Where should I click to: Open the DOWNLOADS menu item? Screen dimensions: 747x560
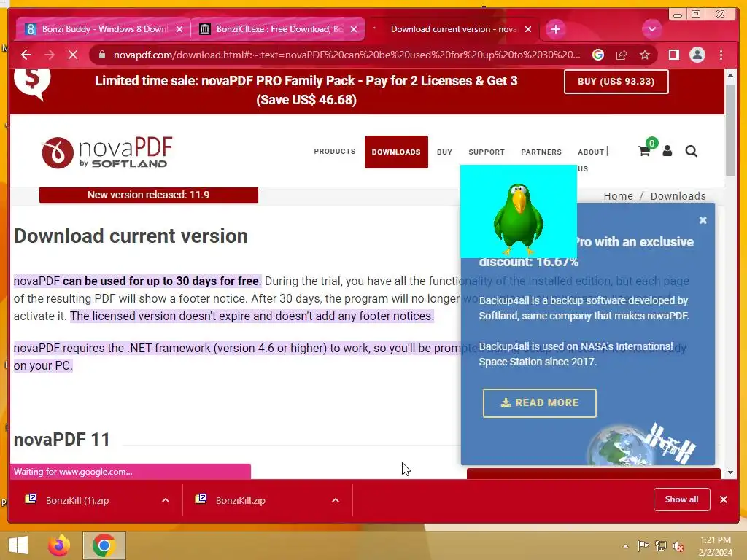[396, 152]
